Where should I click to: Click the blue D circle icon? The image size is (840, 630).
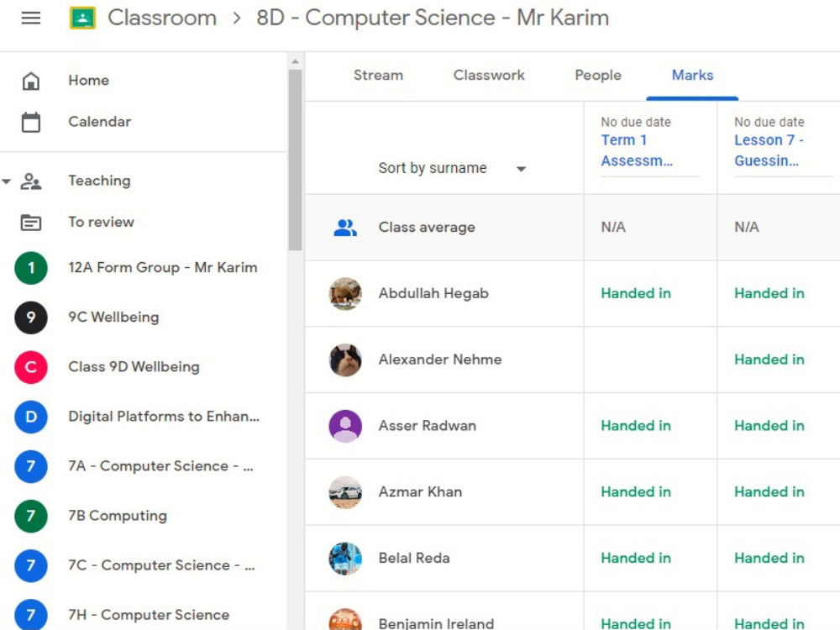30,417
